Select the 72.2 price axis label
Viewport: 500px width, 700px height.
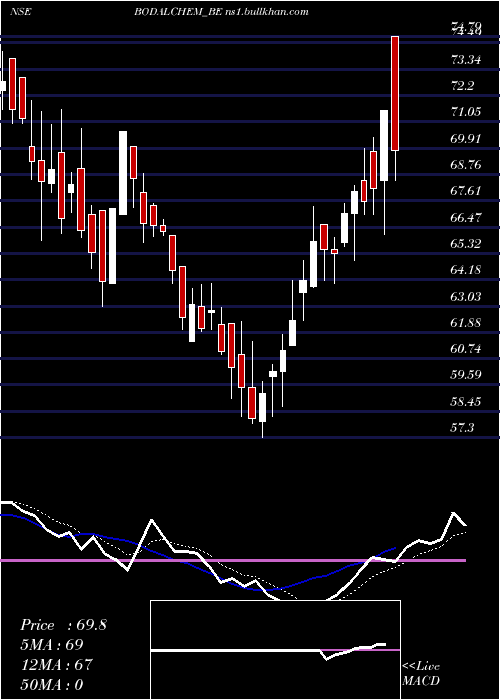(462, 86)
